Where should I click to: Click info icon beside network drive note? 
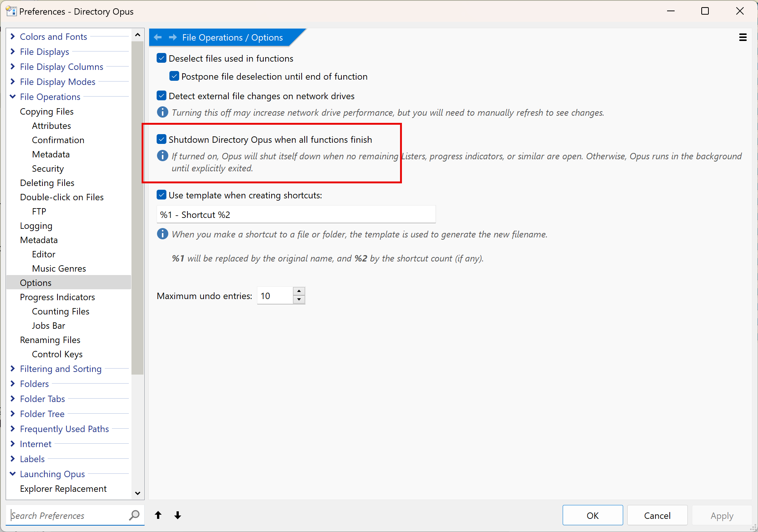(162, 112)
